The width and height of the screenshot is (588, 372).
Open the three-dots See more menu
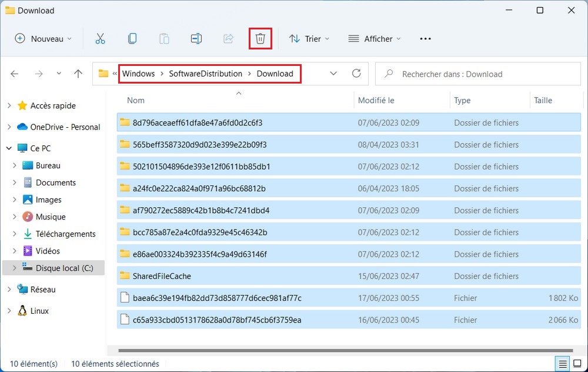coord(425,39)
